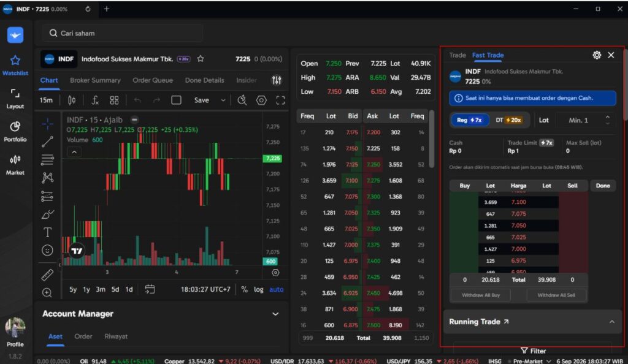Select the forecasting position tool
This screenshot has height=364, width=628.
47,196
